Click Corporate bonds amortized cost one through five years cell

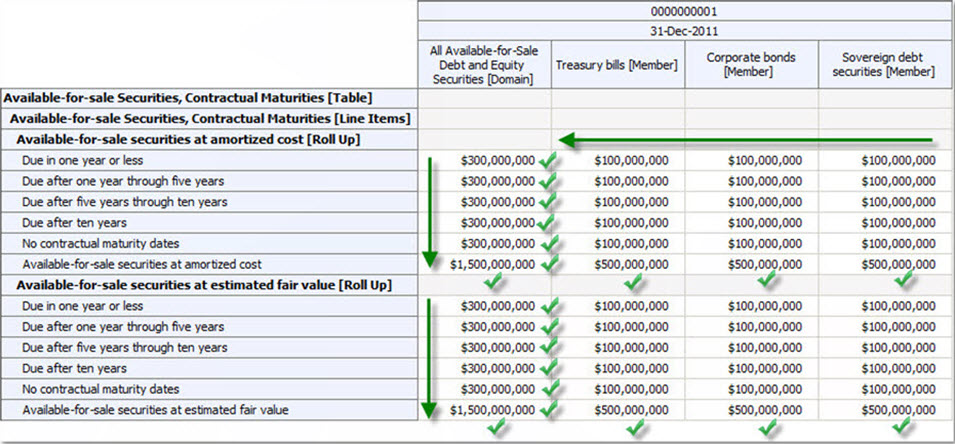coord(751,181)
